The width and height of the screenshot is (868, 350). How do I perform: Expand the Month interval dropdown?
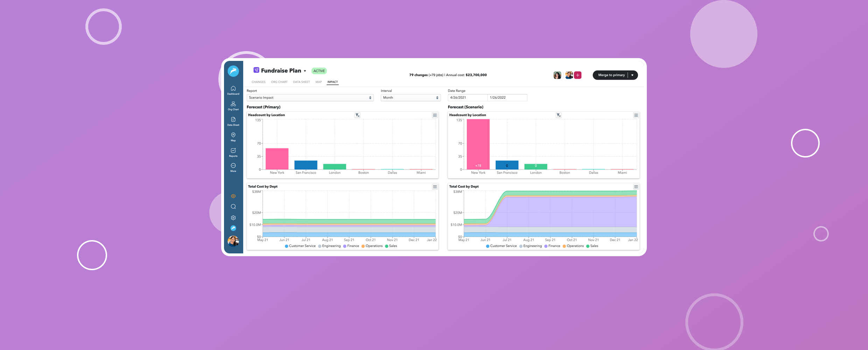tap(410, 98)
